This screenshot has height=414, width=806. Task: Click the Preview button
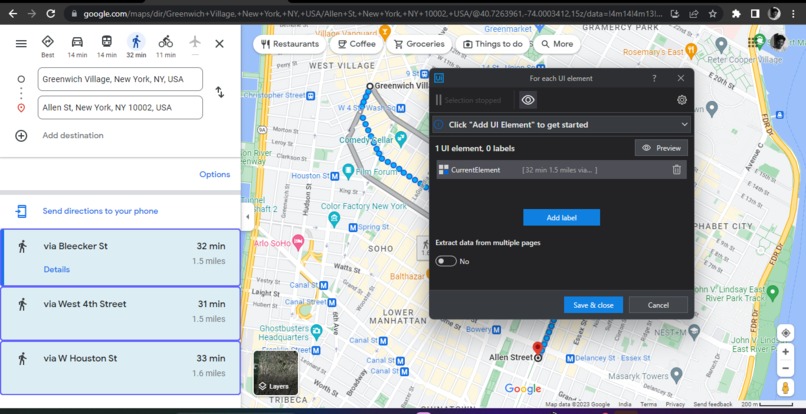[661, 148]
